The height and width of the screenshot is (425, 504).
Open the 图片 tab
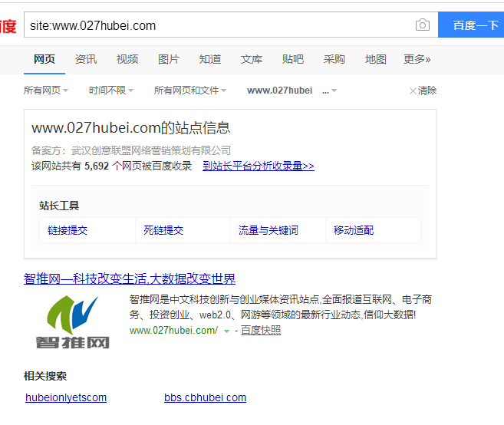[169, 59]
